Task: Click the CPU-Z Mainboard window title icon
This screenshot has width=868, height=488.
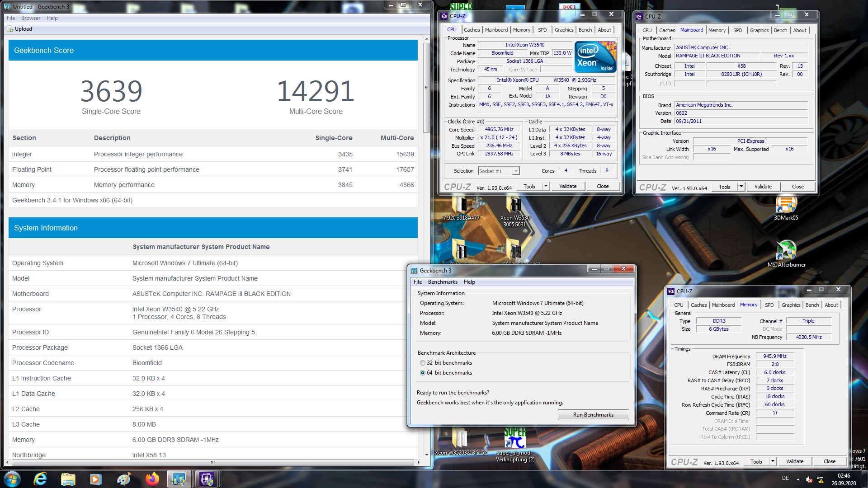Action: coord(639,17)
